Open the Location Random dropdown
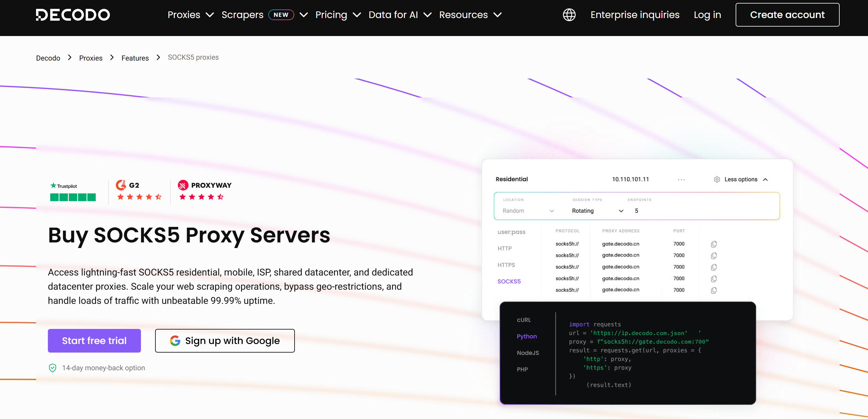Screen dimensions: 868x419 (x=527, y=211)
